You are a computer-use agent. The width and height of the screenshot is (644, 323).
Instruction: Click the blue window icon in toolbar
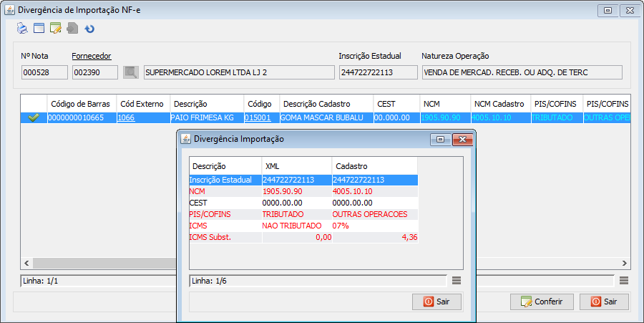39,29
